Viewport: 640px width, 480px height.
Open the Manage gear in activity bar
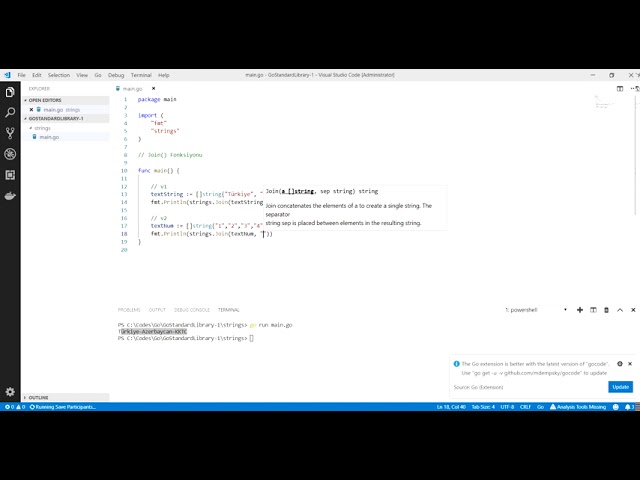click(x=10, y=392)
